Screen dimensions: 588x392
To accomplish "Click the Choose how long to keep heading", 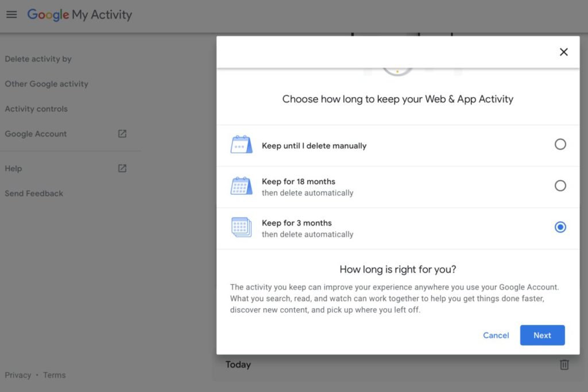I will click(x=398, y=99).
